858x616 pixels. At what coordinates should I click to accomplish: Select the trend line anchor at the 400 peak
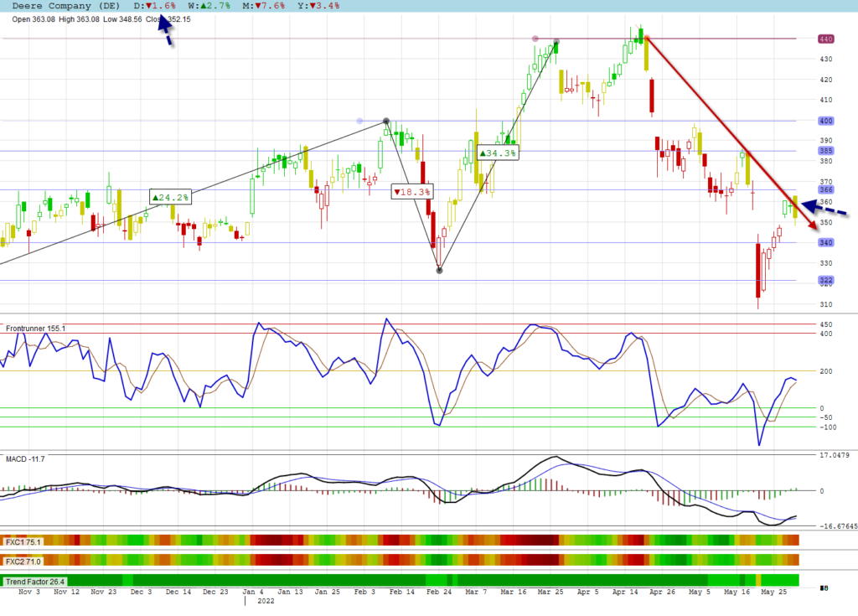(386, 121)
